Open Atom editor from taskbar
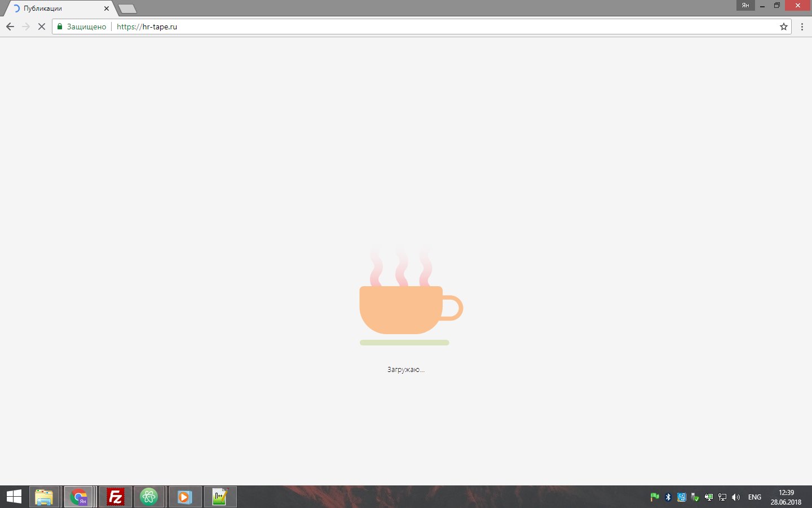 pyautogui.click(x=149, y=497)
